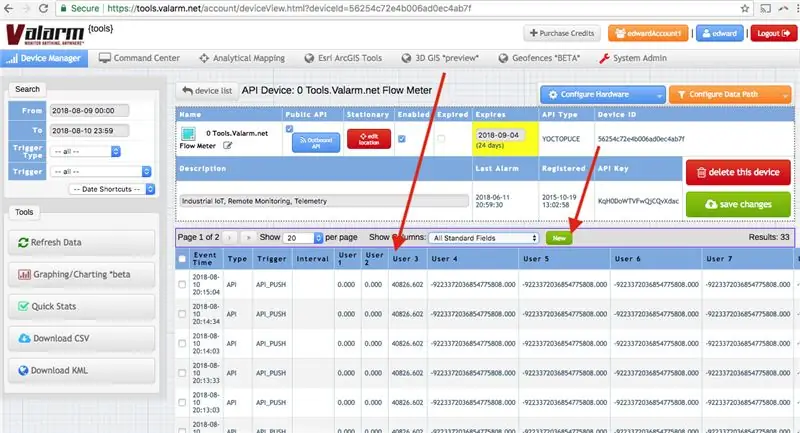Open Graphing/Charting beta tool
This screenshot has height=433, width=800.
82,274
